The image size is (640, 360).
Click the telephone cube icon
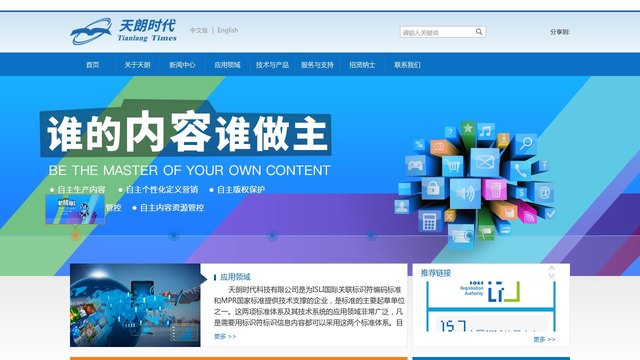[520, 171]
